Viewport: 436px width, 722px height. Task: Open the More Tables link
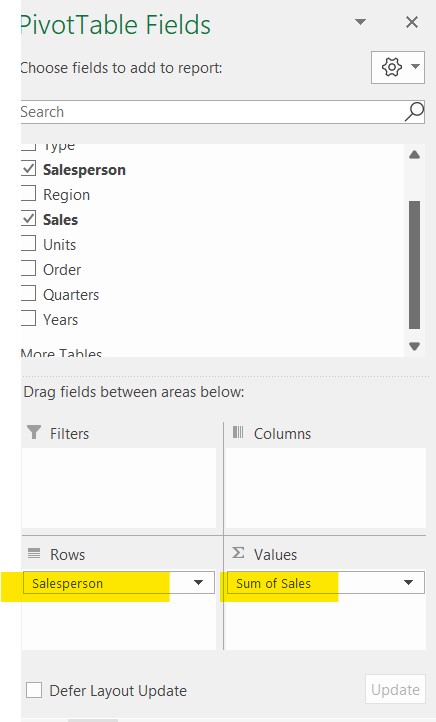[x=61, y=353]
